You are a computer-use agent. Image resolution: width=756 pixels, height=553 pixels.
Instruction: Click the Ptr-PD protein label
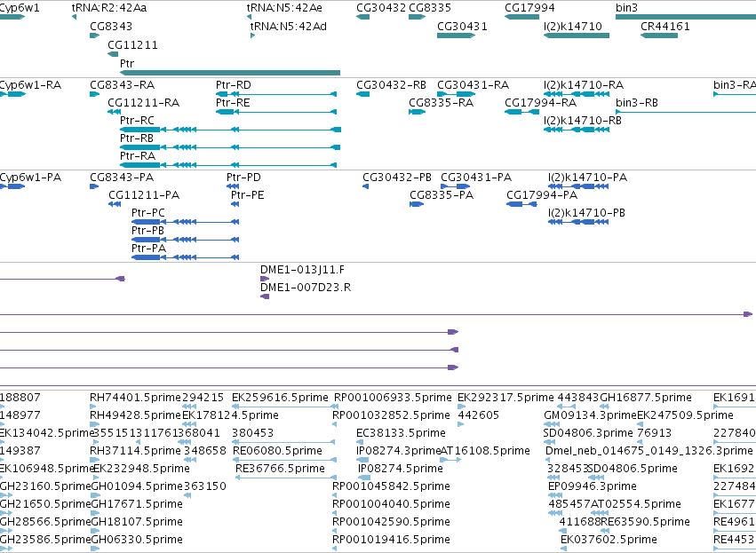(243, 178)
